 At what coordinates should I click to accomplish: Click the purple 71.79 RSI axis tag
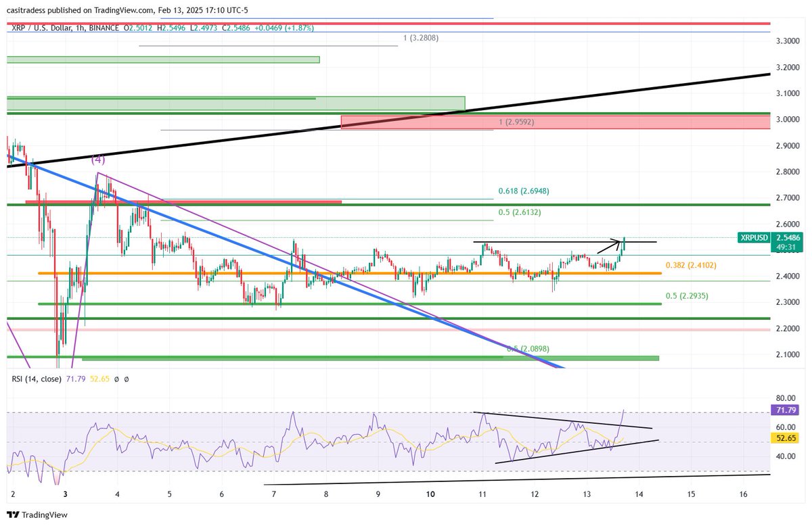click(786, 410)
